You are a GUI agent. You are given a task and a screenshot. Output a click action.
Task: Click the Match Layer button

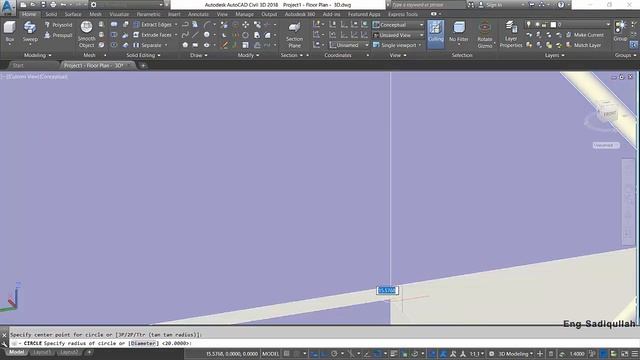(x=584, y=45)
